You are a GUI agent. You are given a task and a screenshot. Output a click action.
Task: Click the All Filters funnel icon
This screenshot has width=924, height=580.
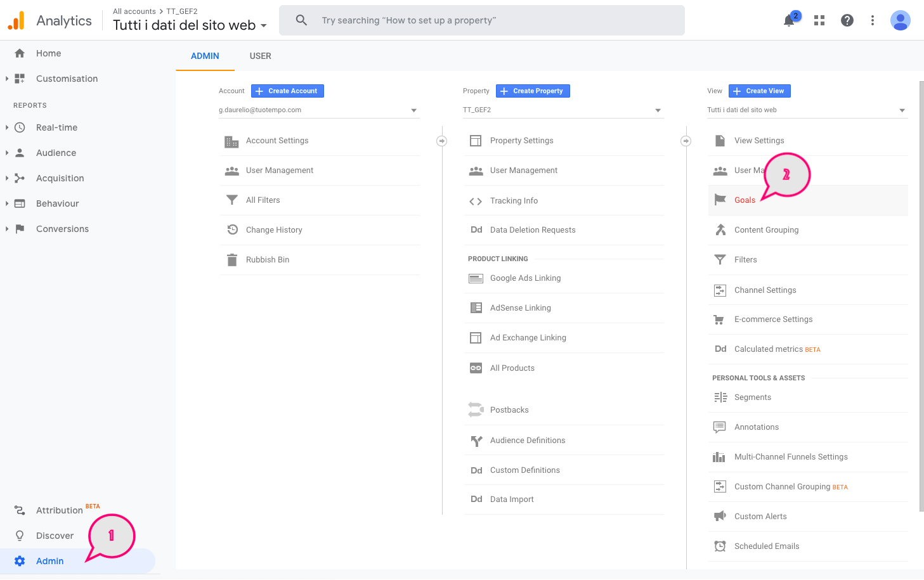click(x=232, y=200)
